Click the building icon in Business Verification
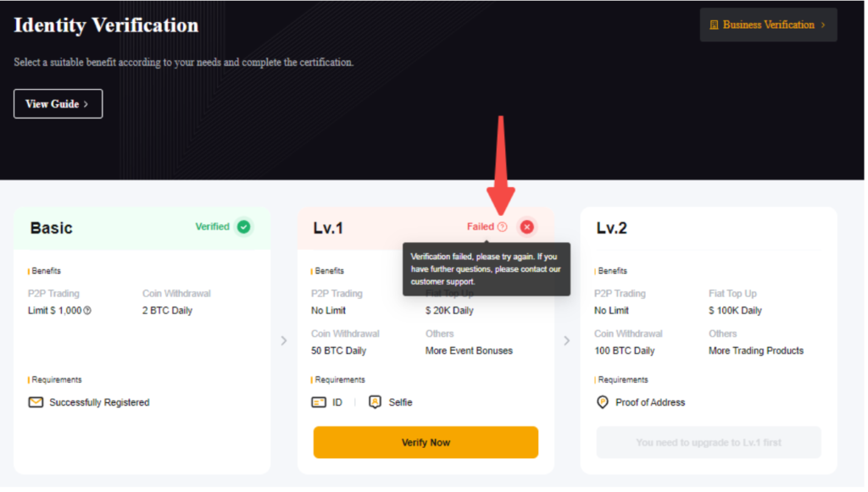The width and height of the screenshot is (868, 492). click(714, 25)
